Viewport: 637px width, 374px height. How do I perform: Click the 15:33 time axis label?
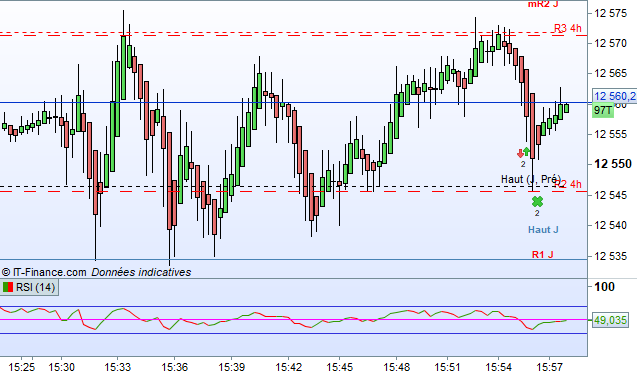[118, 367]
